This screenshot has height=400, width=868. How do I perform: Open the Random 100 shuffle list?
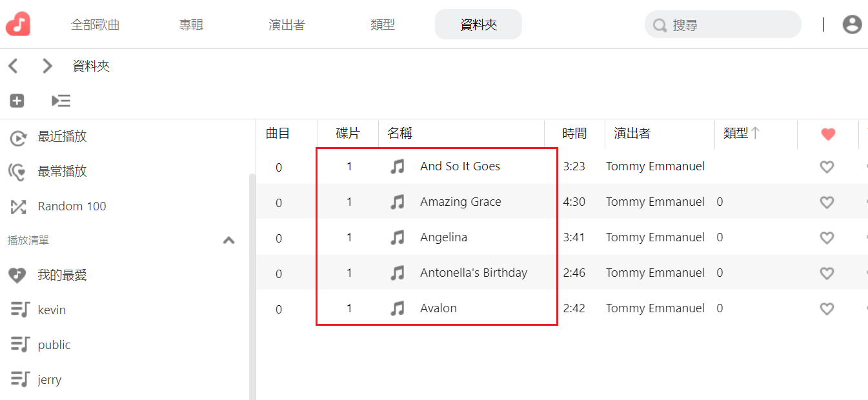click(72, 206)
